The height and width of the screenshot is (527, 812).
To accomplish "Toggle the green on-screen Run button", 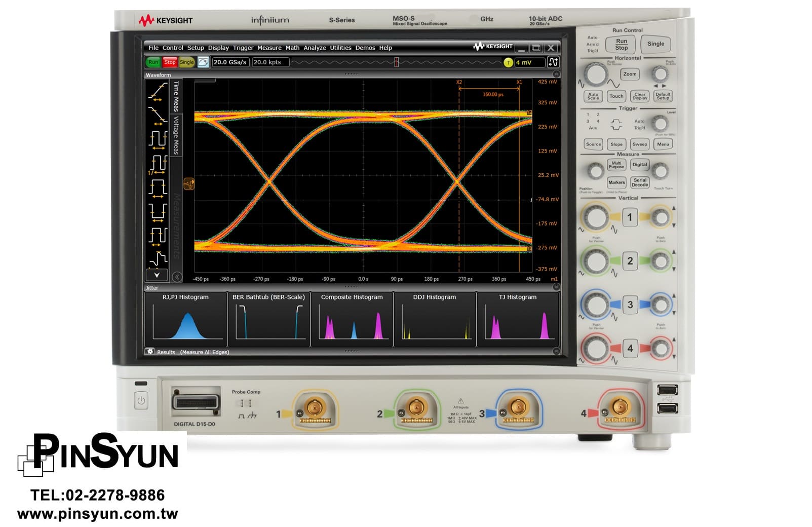I will point(153,62).
